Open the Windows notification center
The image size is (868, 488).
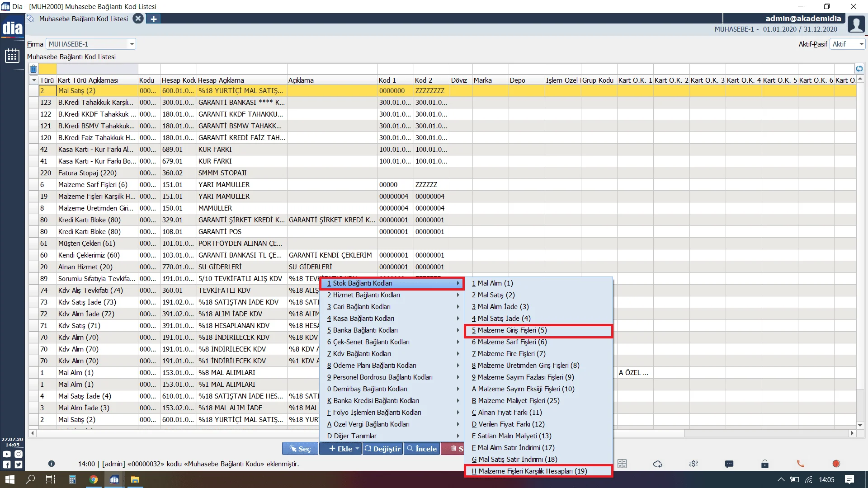[x=849, y=479]
